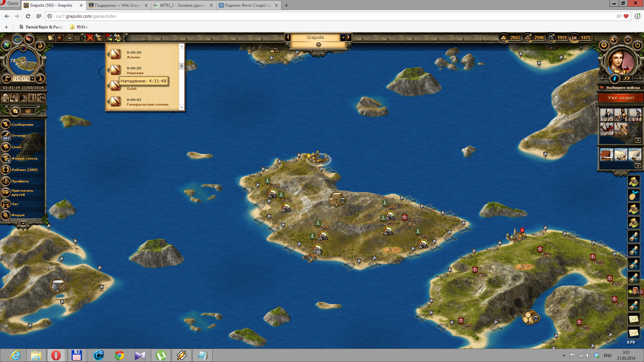Click the pyramid eye icon in top bar

(x=69, y=38)
